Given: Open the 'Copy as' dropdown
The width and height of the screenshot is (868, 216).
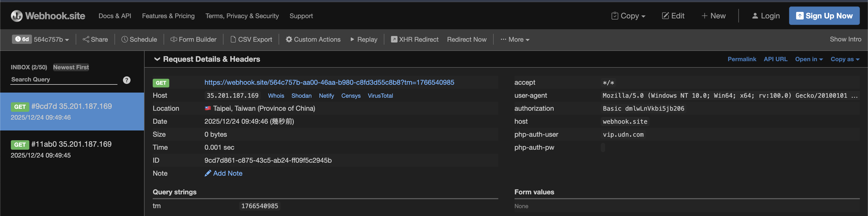Looking at the screenshot, I should 845,59.
